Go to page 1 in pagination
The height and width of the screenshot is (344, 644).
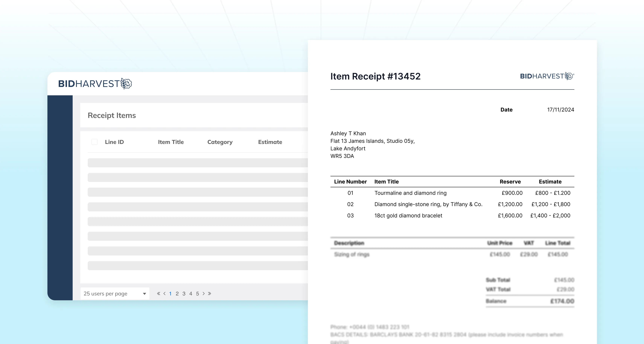170,294
